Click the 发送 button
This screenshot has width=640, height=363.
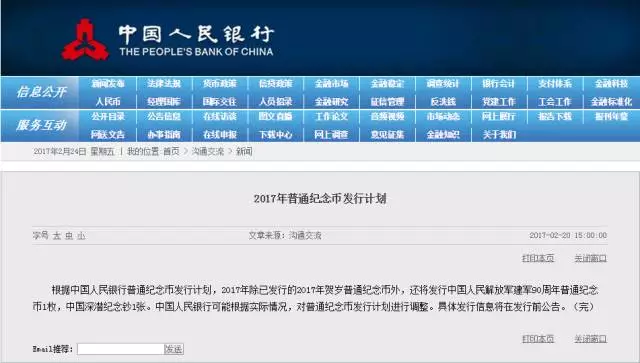tap(173, 349)
